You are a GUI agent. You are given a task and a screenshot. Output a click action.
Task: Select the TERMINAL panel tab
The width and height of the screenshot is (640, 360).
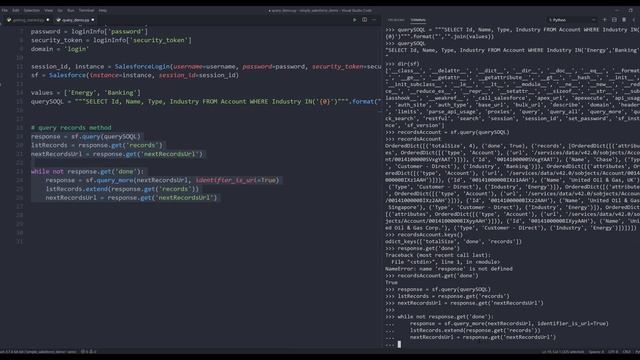coord(418,20)
